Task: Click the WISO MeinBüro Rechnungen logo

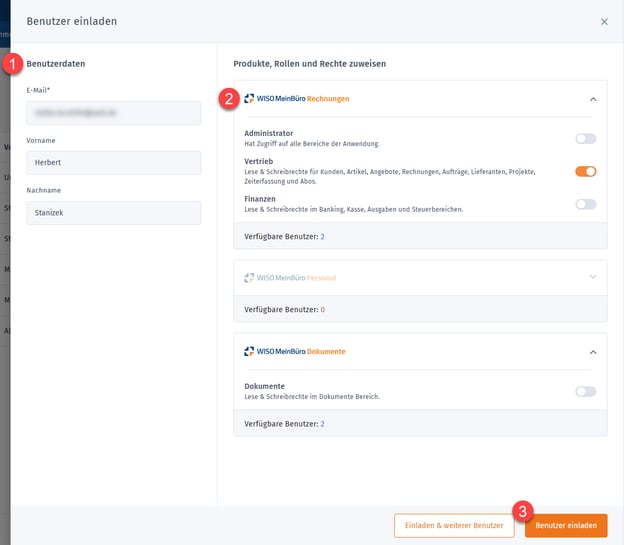Action: click(x=296, y=99)
